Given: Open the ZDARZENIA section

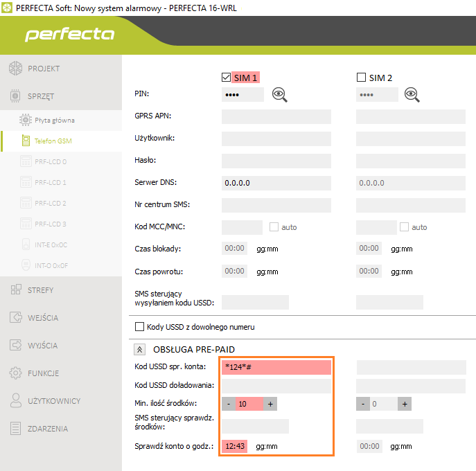Looking at the screenshot, I should tap(61, 429).
